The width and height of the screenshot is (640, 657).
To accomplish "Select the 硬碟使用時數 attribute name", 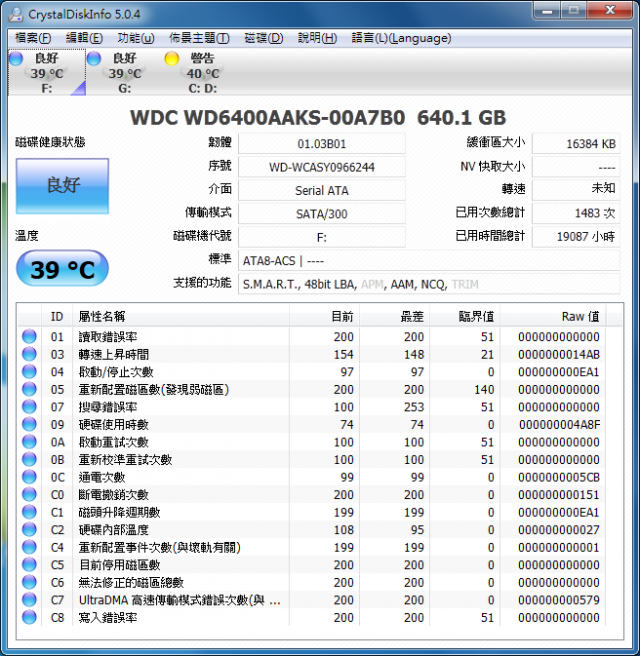I will (x=114, y=425).
